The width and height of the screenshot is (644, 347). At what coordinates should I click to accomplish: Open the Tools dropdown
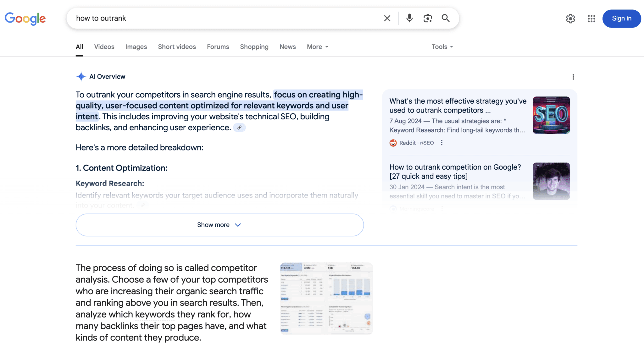pos(442,47)
